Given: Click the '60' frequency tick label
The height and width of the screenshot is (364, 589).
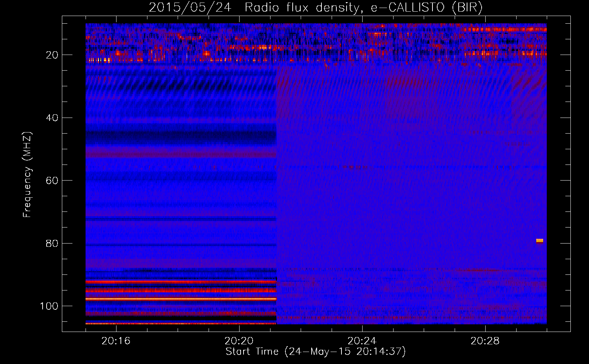Looking at the screenshot, I should click(52, 181).
